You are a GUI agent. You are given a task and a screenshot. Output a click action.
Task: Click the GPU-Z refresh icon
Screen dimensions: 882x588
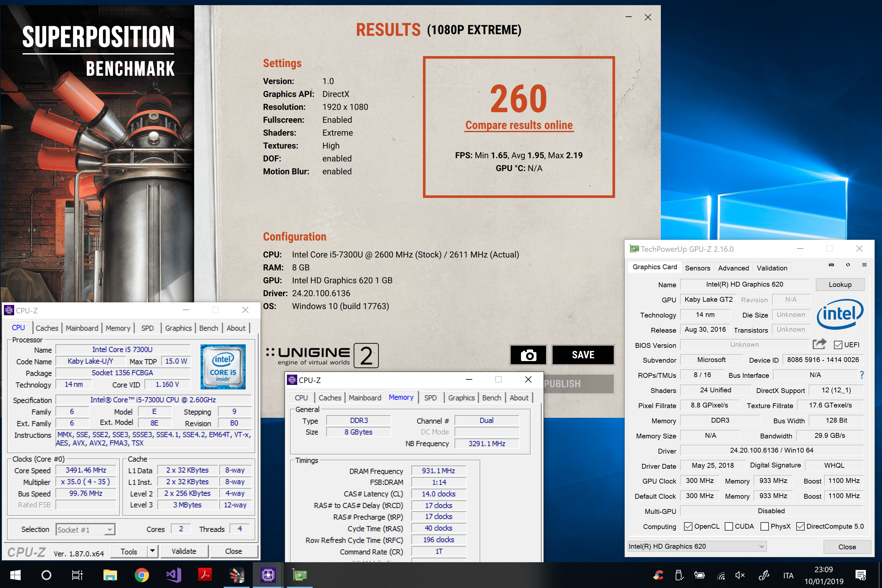(x=848, y=265)
